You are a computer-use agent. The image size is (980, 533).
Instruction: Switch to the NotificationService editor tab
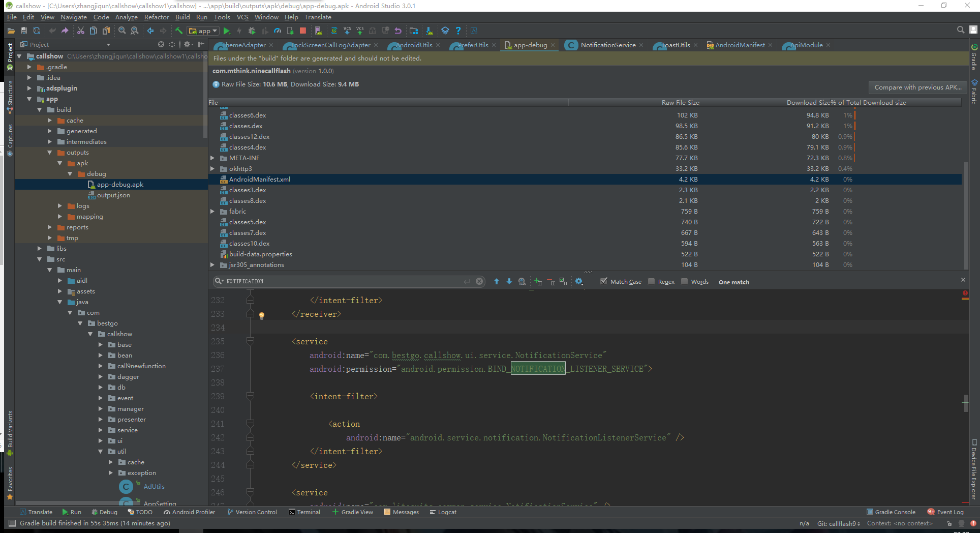tap(607, 45)
